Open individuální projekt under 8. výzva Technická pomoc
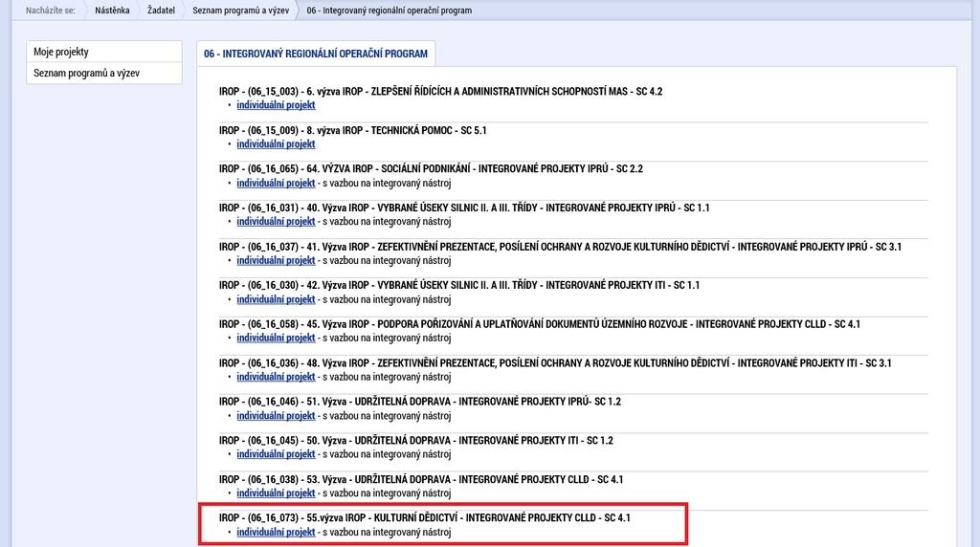This screenshot has height=547, width=980. point(276,143)
